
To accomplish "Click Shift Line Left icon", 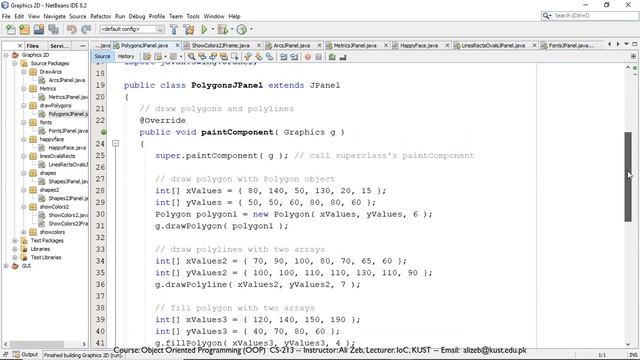I will click(x=283, y=57).
